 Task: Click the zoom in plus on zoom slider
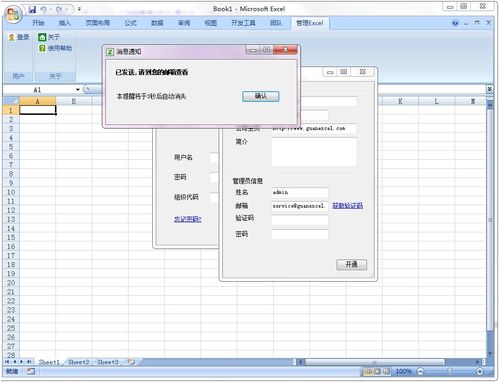tap(480, 371)
